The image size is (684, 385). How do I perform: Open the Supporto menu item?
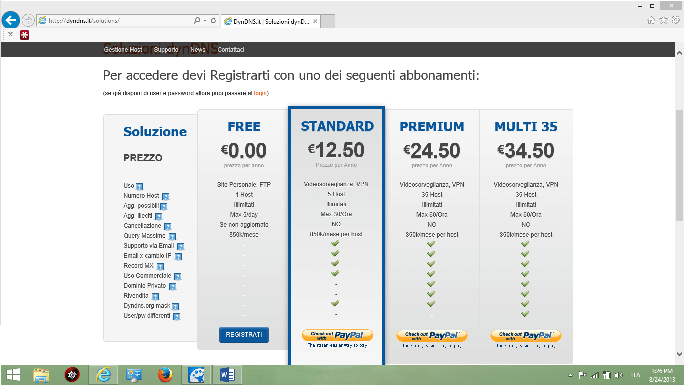166,50
